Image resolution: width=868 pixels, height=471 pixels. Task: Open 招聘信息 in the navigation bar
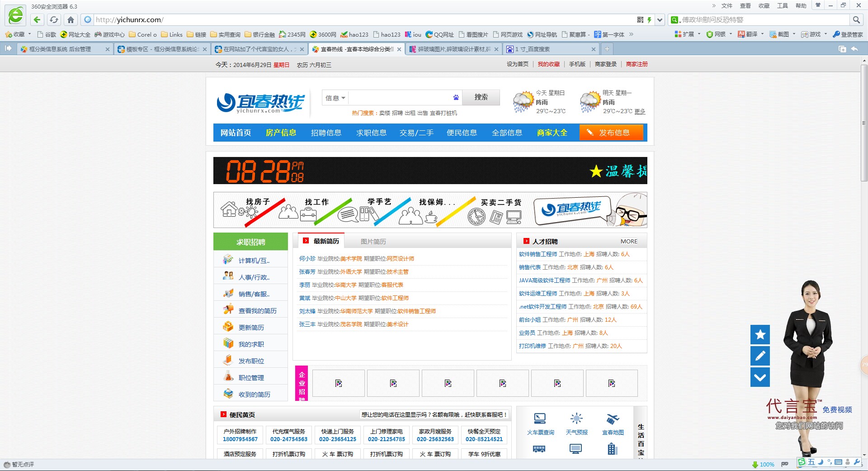(326, 133)
